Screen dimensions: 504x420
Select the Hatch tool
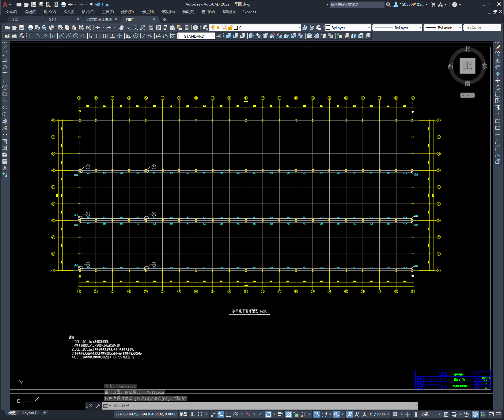(x=5, y=141)
